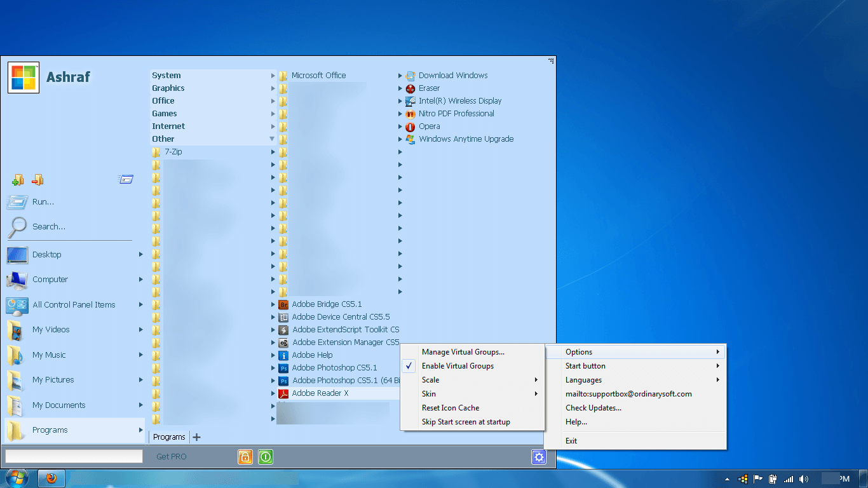This screenshot has height=488, width=868.
Task: Expand the Office virtual group
Action: [213, 101]
